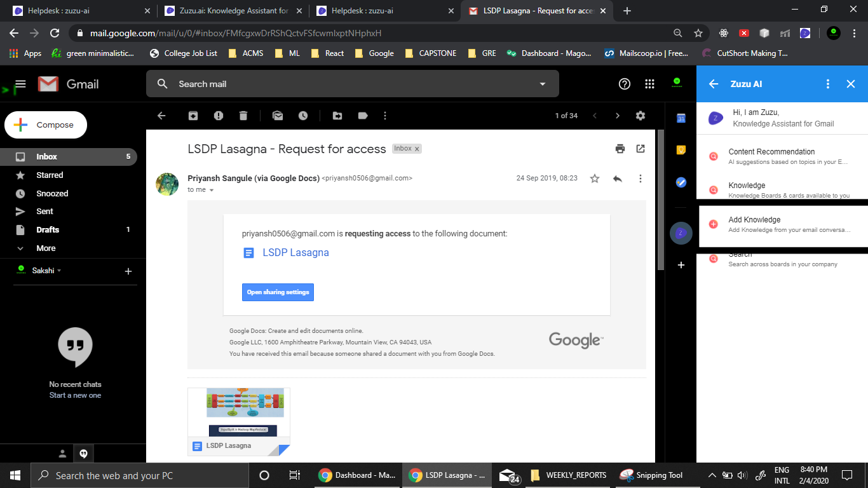Open the Google apps grid
868x488 pixels.
point(649,84)
